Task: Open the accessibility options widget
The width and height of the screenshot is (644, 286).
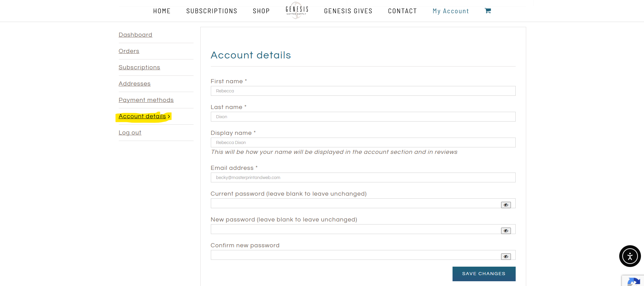Action: (630, 256)
